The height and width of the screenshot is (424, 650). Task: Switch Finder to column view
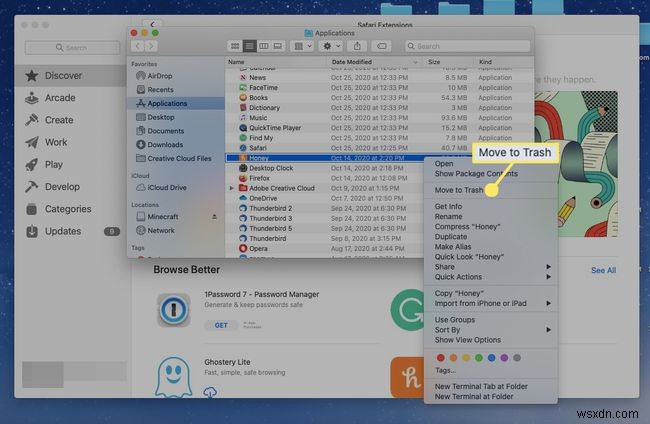point(263,46)
